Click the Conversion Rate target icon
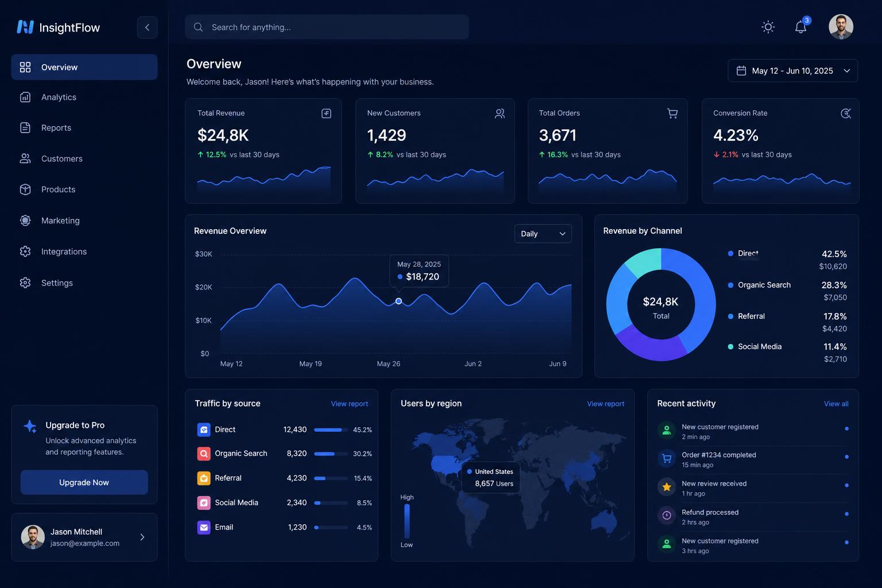 pos(846,113)
